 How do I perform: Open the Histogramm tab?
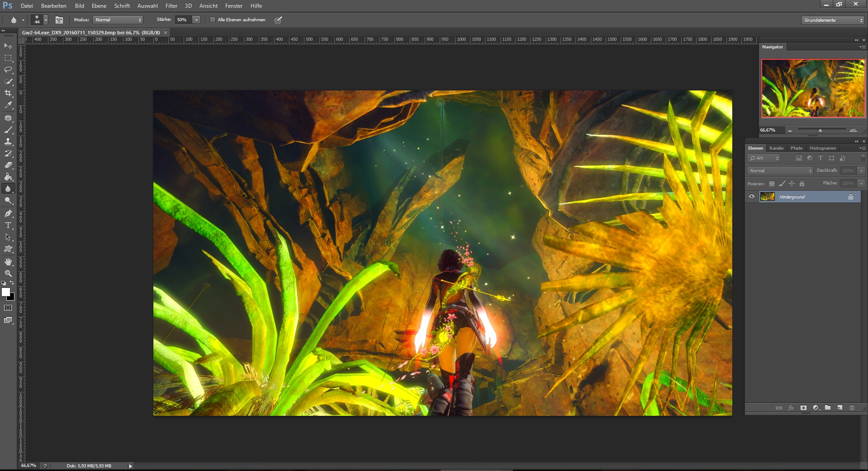pos(822,148)
